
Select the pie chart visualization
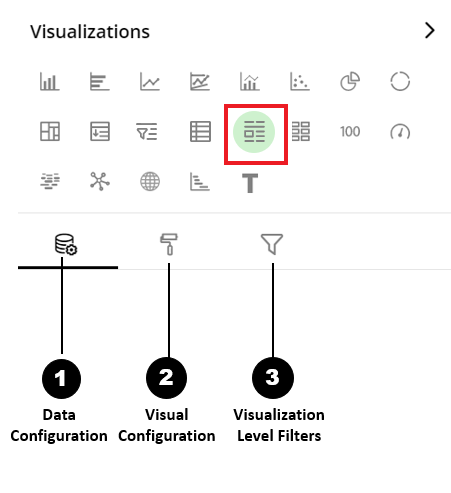point(350,82)
